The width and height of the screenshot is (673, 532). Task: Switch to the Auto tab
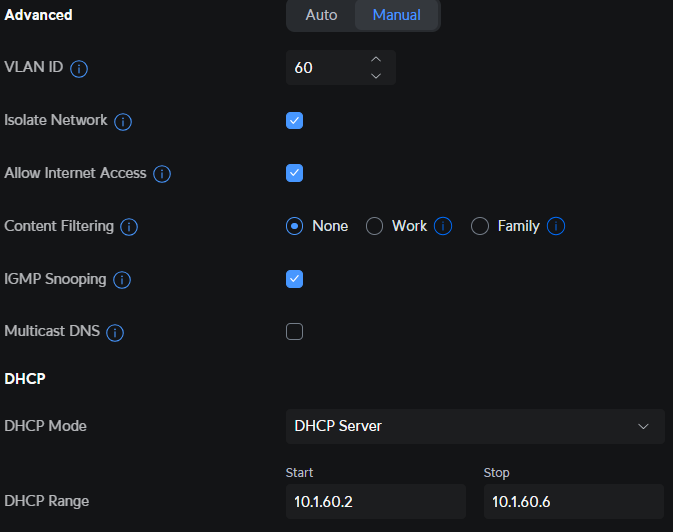321,15
